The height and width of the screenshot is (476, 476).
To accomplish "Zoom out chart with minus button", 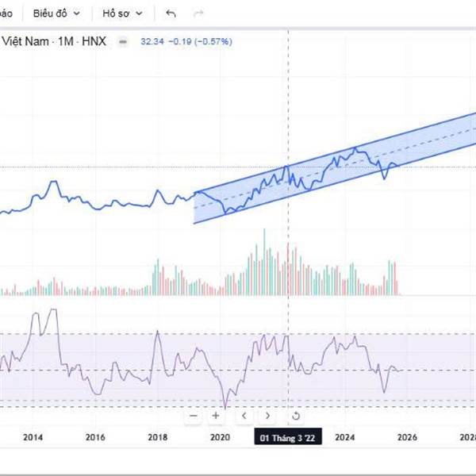I will click(x=194, y=416).
